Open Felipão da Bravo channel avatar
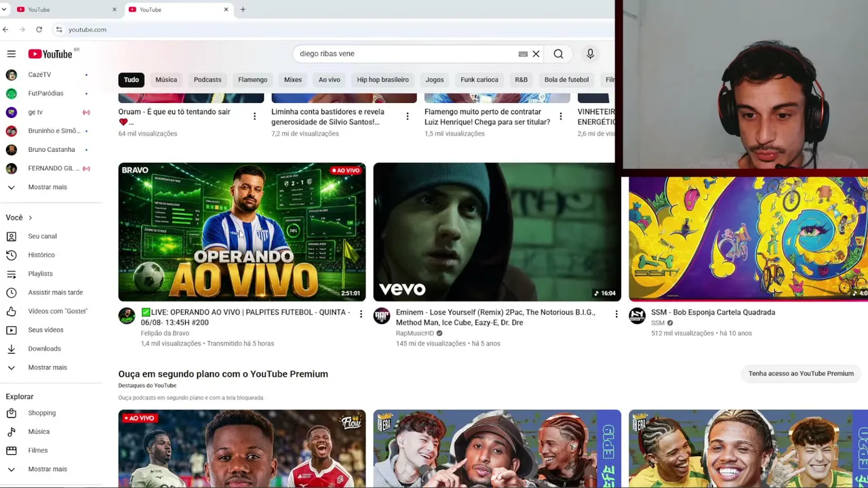 click(127, 316)
